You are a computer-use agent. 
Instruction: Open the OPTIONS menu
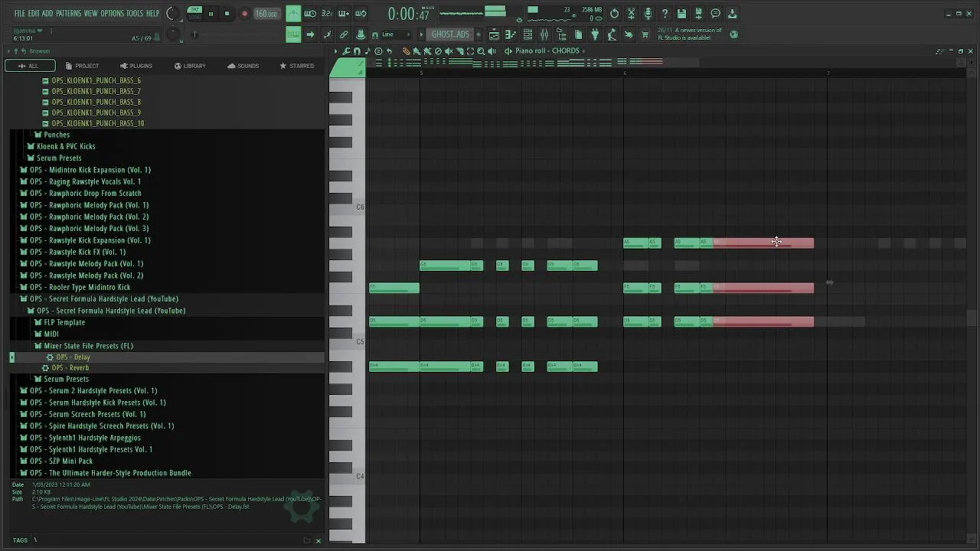click(112, 14)
